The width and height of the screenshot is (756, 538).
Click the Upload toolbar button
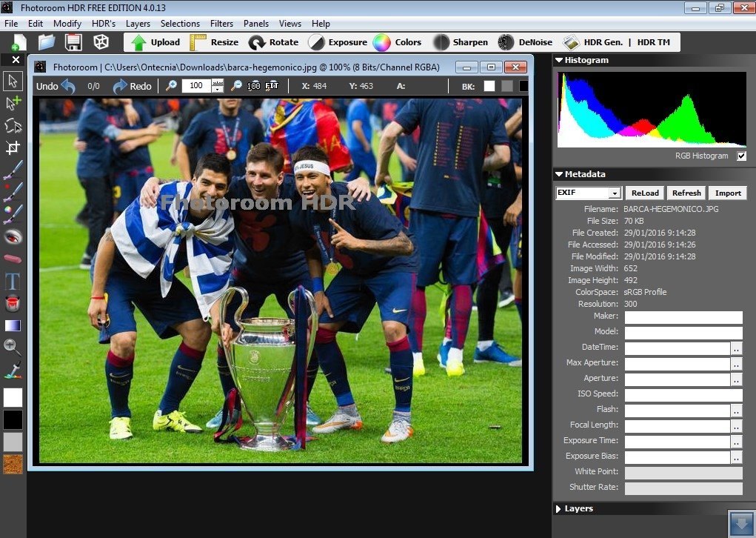click(x=155, y=42)
